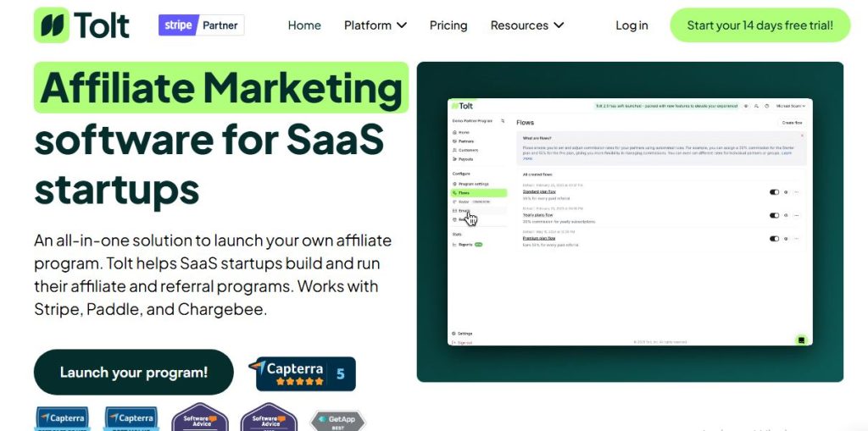Click the settings gear for Premium plan flow

coord(786,239)
